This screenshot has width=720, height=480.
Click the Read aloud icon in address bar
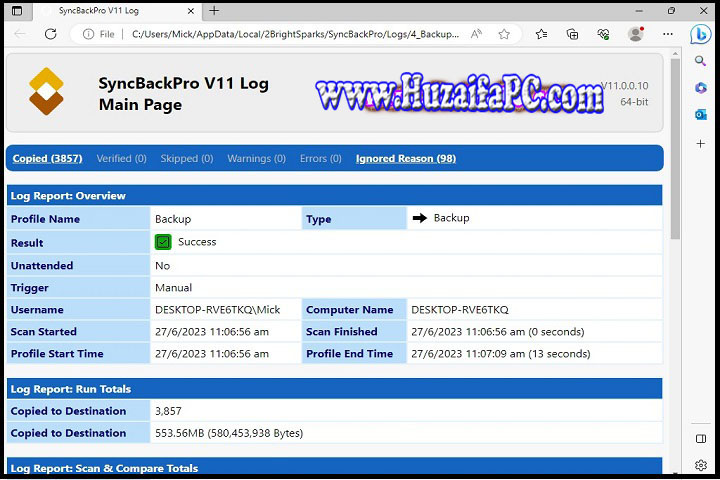click(x=476, y=34)
